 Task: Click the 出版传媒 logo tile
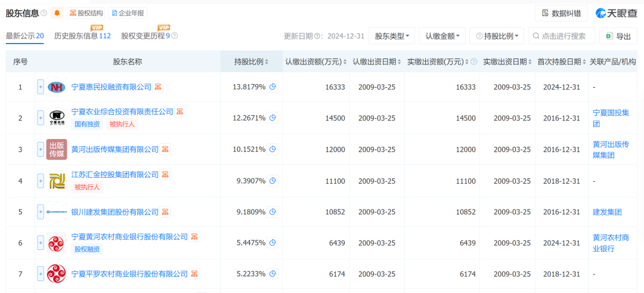[x=57, y=150]
